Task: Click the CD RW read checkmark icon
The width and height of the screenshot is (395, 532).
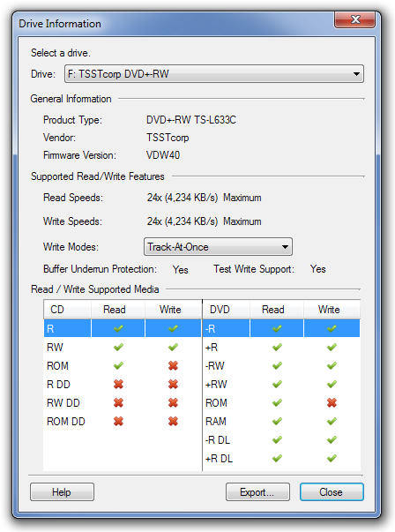Action: pyautogui.click(x=118, y=347)
